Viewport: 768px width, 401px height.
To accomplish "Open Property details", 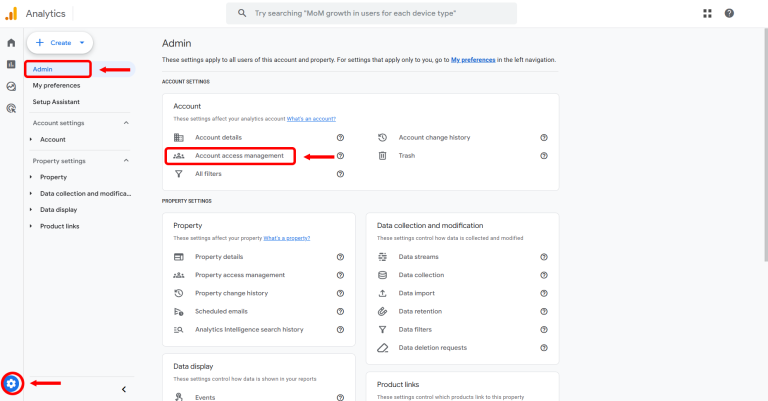I will [x=219, y=257].
